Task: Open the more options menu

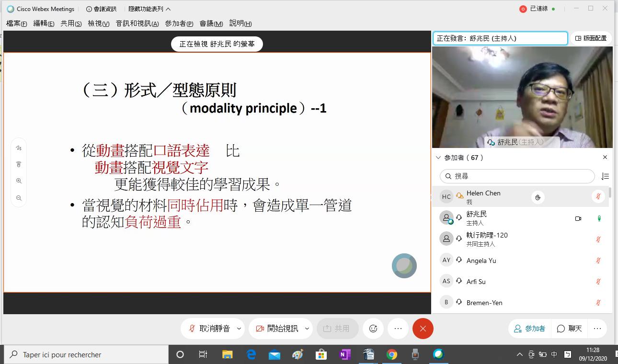Action: pyautogui.click(x=398, y=329)
